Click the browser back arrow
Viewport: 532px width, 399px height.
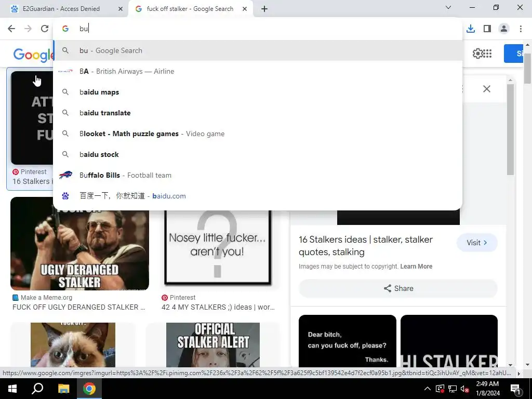(x=11, y=29)
